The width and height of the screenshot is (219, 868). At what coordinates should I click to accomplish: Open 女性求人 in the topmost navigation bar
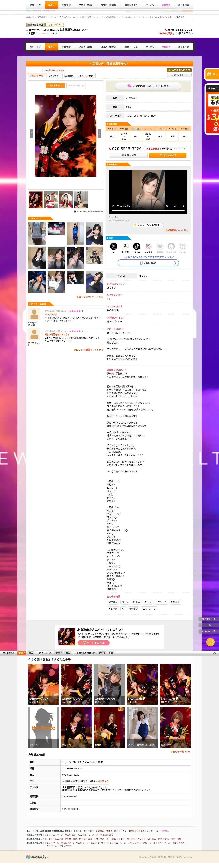(166, 5)
